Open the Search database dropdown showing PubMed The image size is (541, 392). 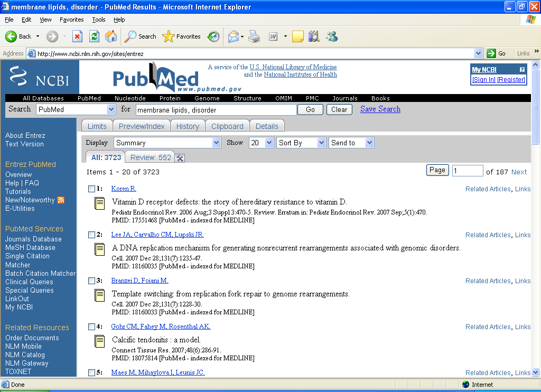pos(76,109)
